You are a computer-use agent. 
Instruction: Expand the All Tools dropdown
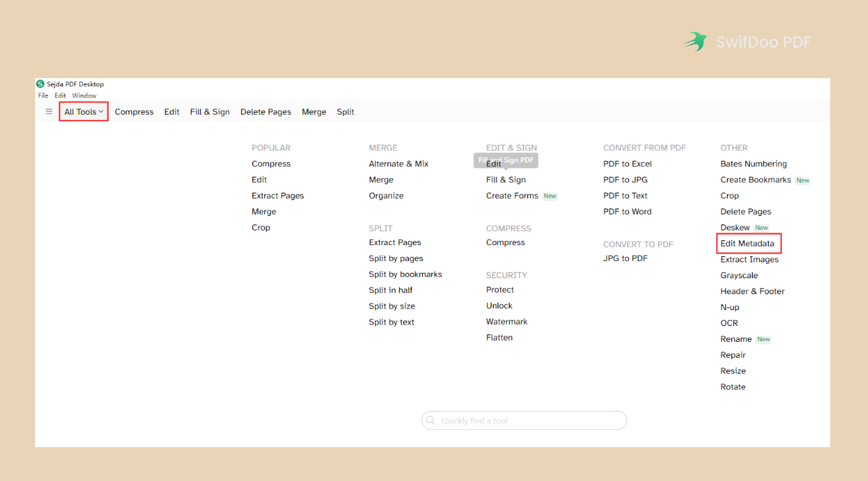83,112
